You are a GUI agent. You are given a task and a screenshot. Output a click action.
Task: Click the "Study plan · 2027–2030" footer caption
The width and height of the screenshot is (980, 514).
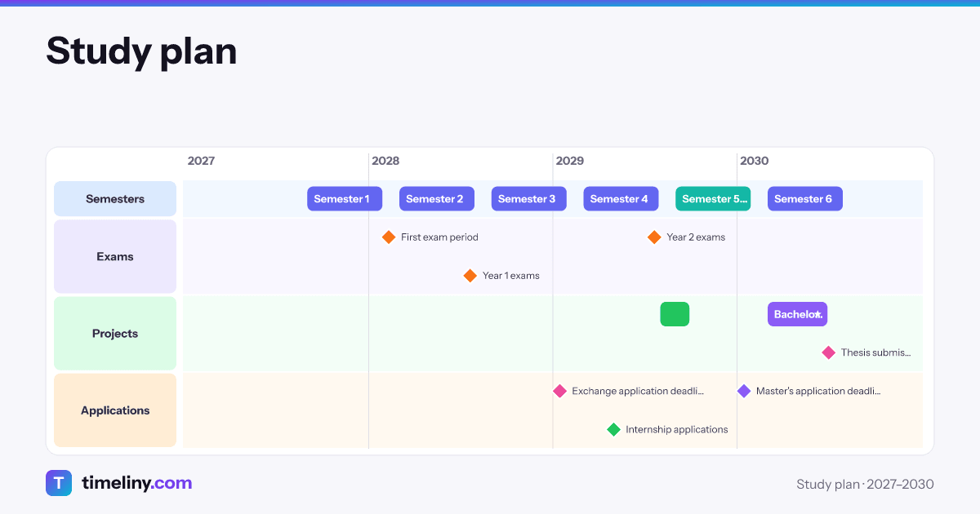point(865,485)
